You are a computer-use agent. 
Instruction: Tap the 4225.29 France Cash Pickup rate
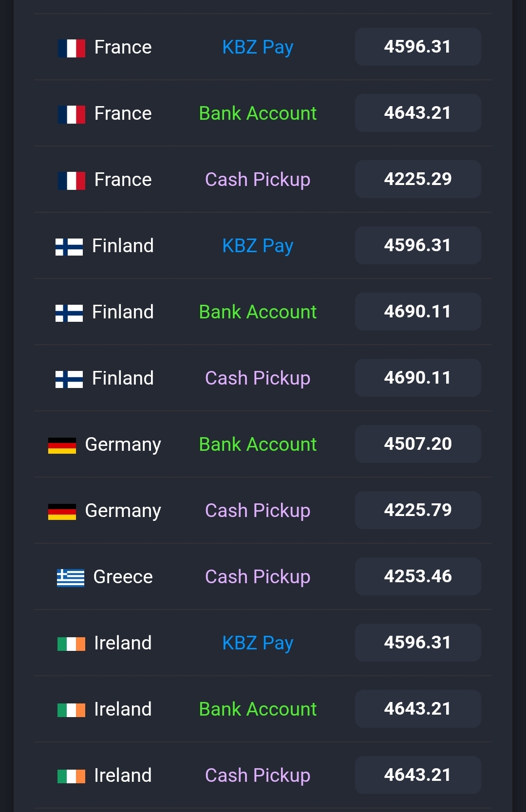pyautogui.click(x=418, y=179)
